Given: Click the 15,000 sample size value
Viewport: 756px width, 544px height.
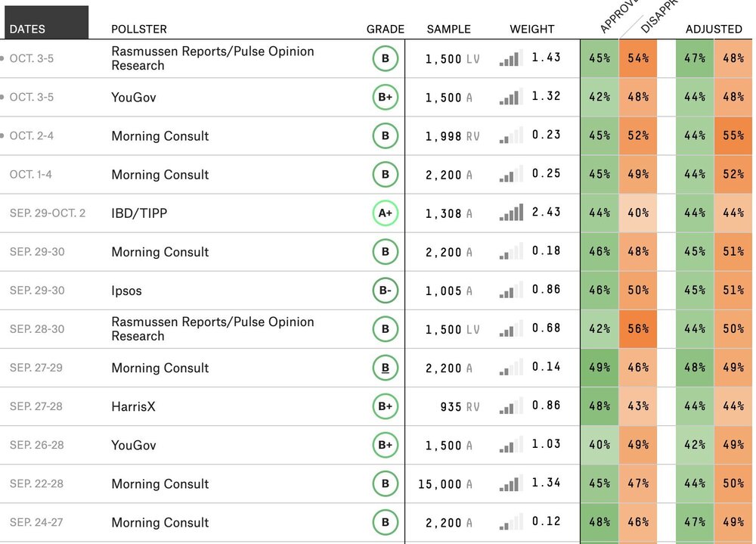Looking at the screenshot, I should pos(439,484).
